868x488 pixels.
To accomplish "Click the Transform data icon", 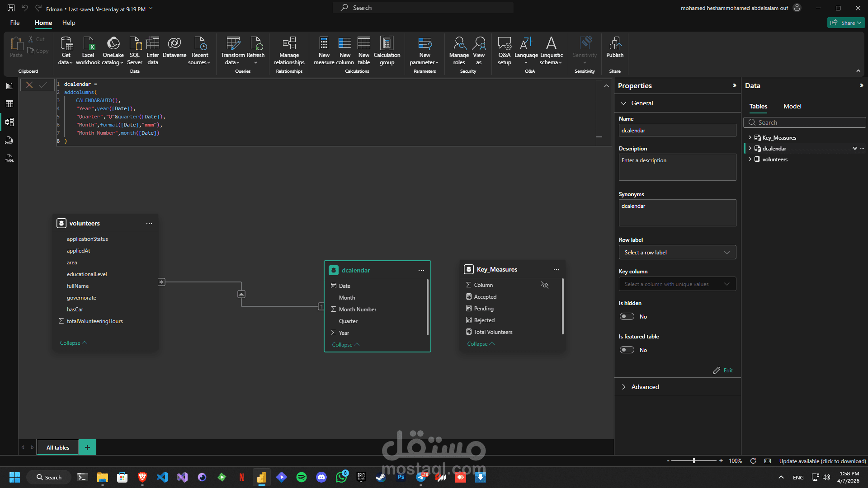I will pos(233,44).
